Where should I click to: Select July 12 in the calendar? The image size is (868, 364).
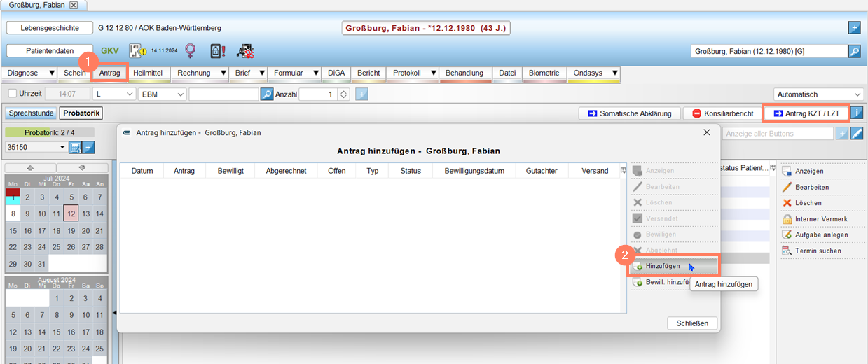coord(71,213)
